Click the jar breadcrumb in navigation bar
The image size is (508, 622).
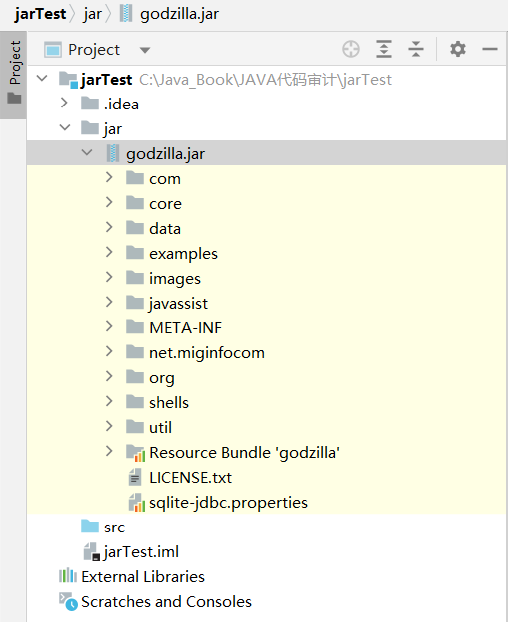pos(92,14)
